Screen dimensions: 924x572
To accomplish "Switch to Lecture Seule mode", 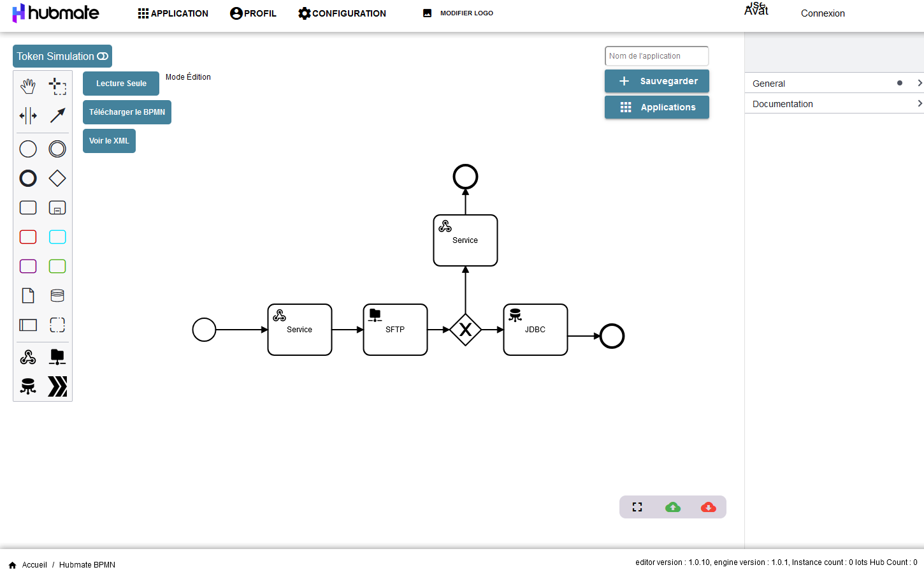I will [121, 84].
